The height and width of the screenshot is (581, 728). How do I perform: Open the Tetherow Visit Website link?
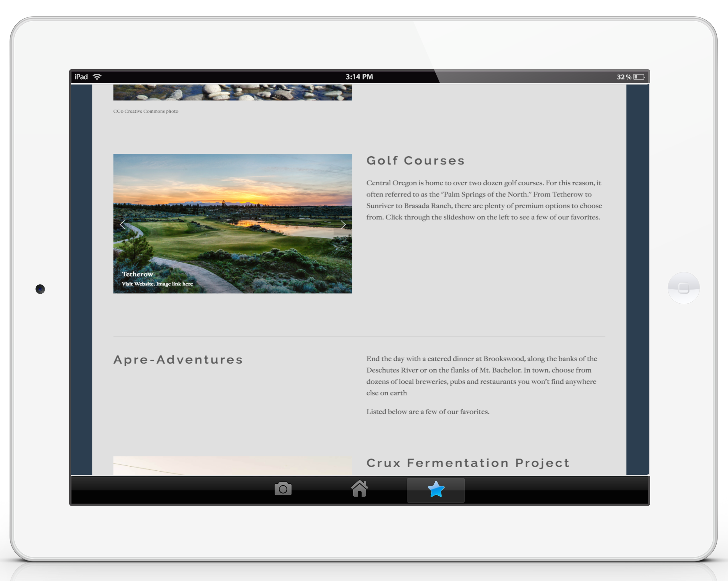[x=137, y=284]
